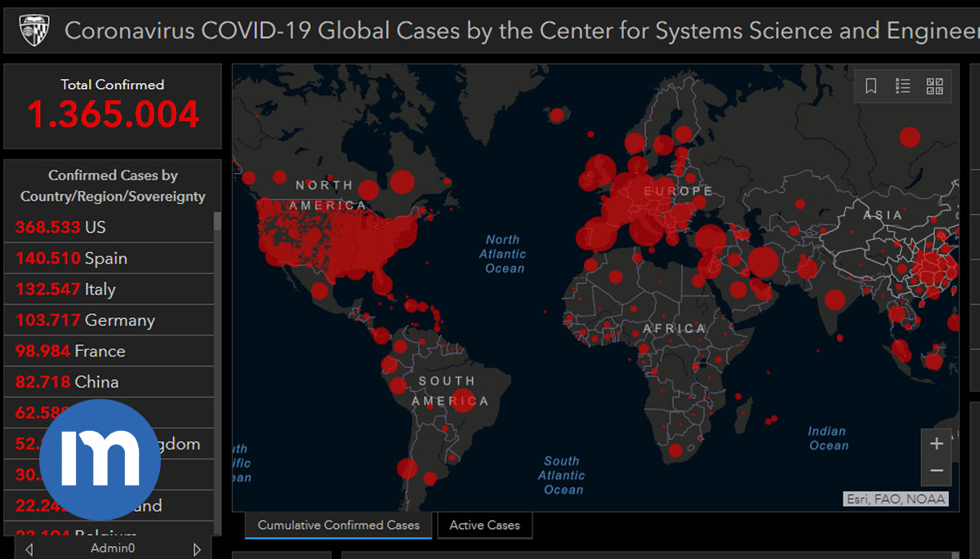
Task: Open the Esri, FAO, NOAA attribution
Action: tap(896, 499)
